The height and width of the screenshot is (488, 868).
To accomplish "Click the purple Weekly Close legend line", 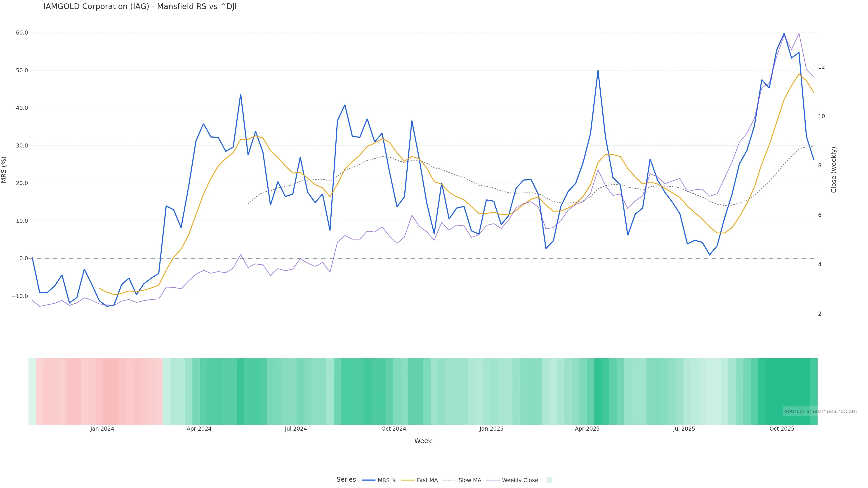I will pos(493,480).
